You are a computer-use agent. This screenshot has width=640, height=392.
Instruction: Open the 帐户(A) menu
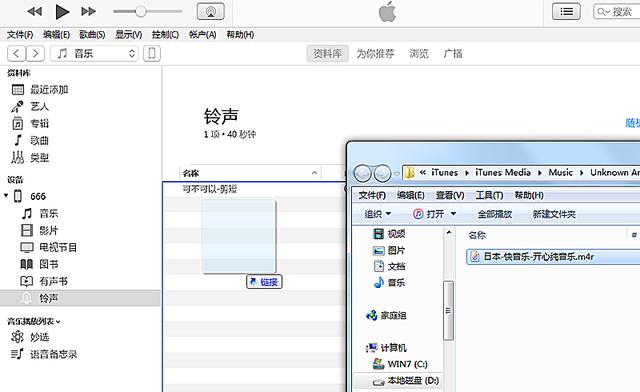202,35
